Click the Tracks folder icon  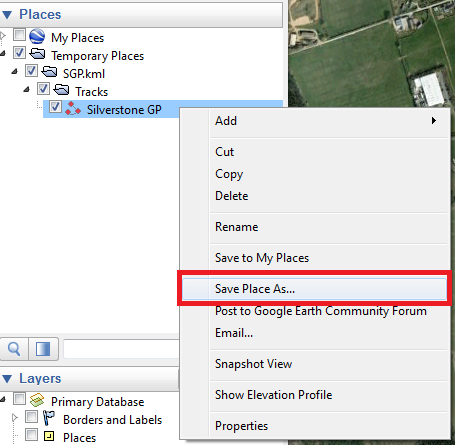pos(61,90)
